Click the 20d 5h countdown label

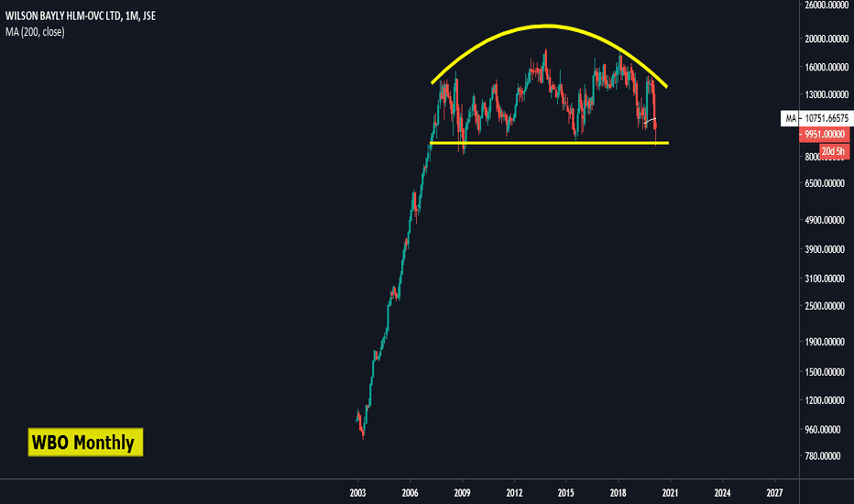[x=834, y=151]
